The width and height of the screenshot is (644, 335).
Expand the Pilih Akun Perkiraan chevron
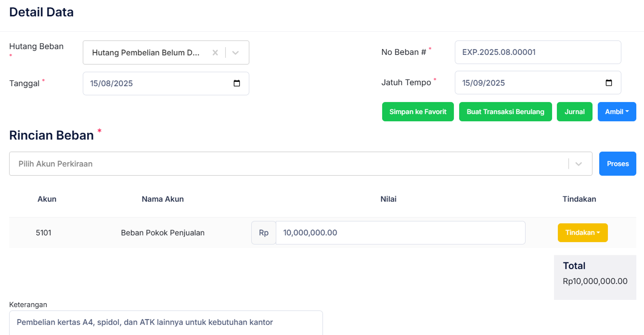[x=579, y=164]
